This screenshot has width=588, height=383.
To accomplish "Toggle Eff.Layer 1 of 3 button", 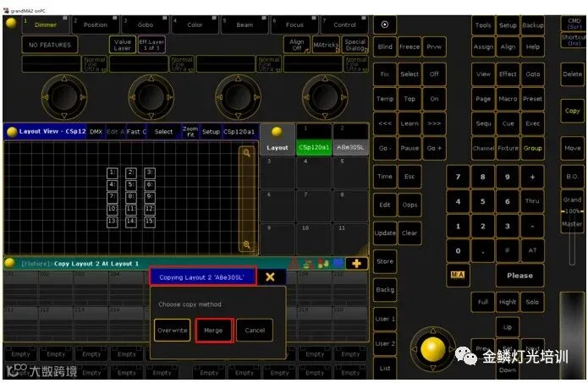I will 151,45.
